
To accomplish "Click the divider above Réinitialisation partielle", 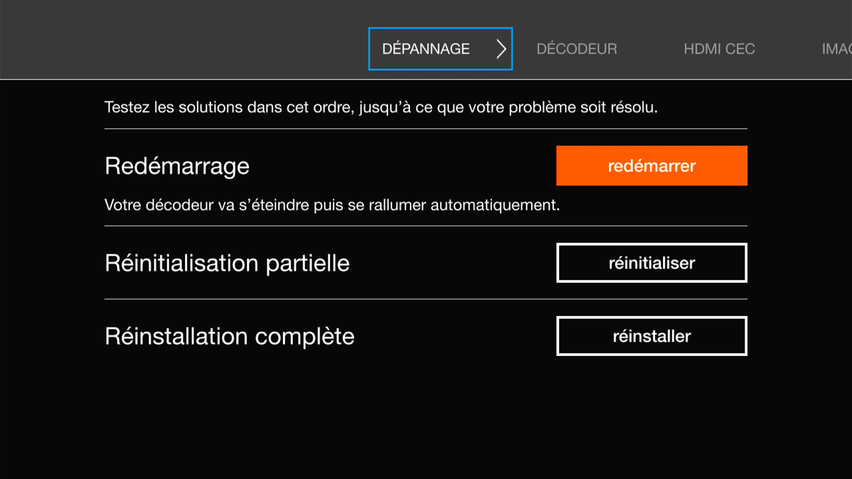I will (425, 226).
